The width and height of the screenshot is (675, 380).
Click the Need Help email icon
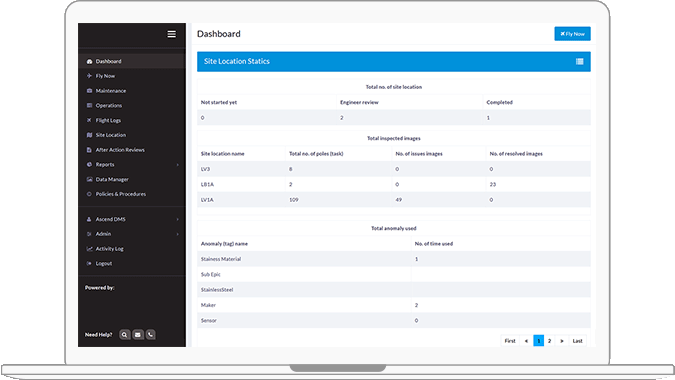tap(138, 335)
